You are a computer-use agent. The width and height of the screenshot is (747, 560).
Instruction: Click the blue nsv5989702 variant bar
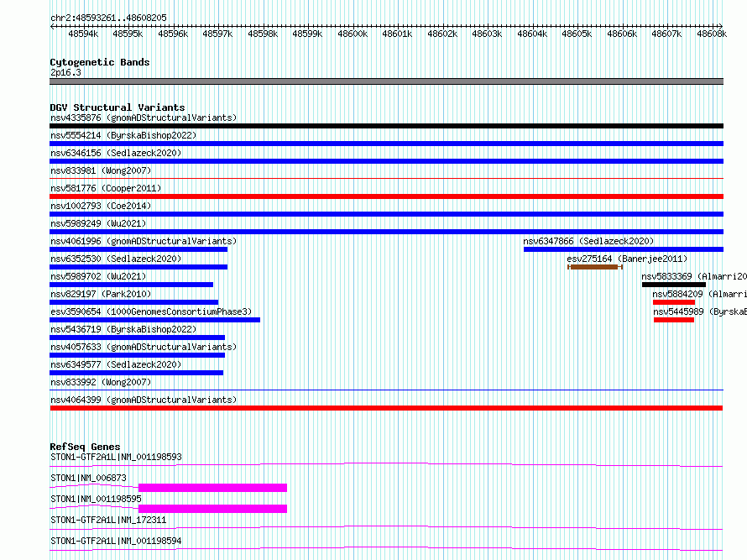(x=132, y=285)
